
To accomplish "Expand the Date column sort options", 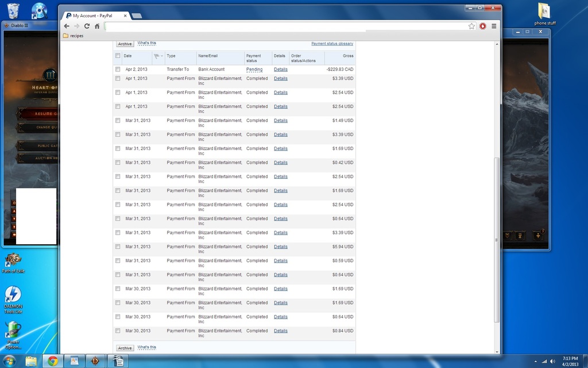I will point(127,56).
